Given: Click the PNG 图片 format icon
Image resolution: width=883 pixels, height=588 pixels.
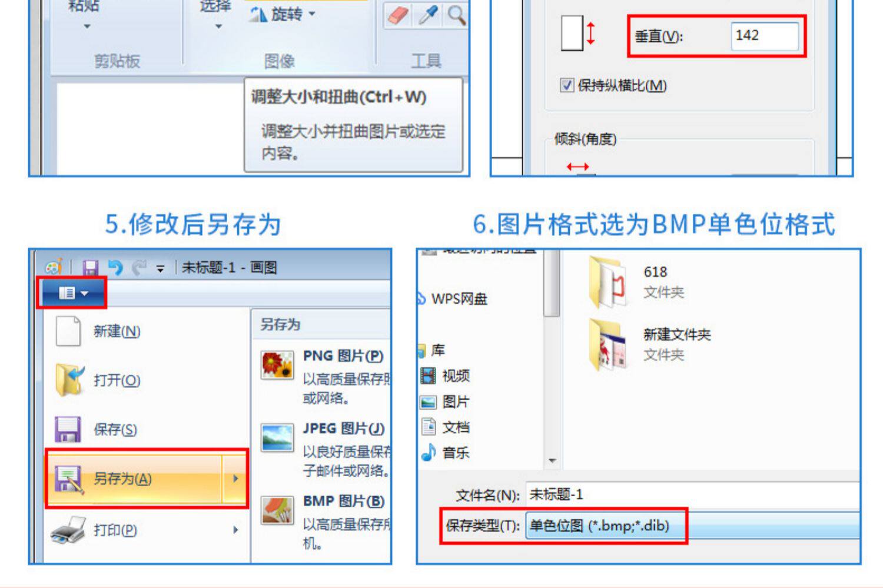Looking at the screenshot, I should click(x=277, y=365).
